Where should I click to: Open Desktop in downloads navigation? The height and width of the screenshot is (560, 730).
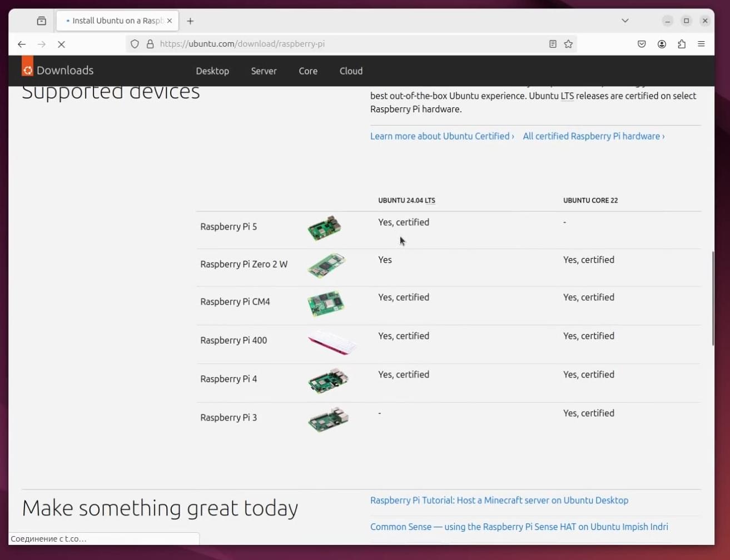tap(212, 71)
